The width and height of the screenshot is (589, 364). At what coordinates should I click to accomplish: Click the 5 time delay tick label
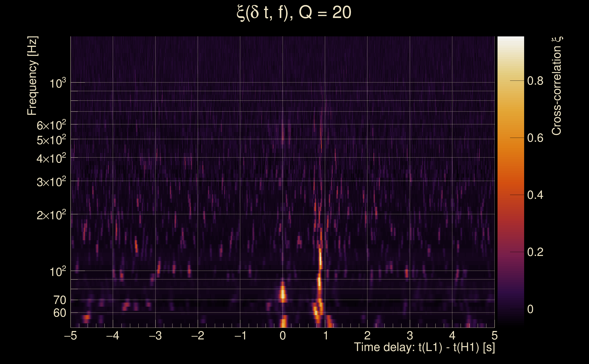coord(494,336)
